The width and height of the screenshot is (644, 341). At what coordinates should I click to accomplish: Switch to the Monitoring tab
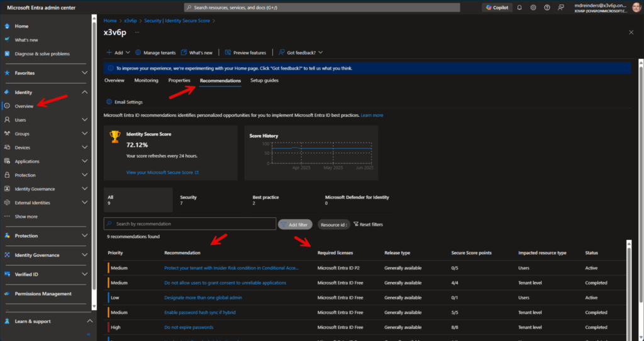point(146,80)
